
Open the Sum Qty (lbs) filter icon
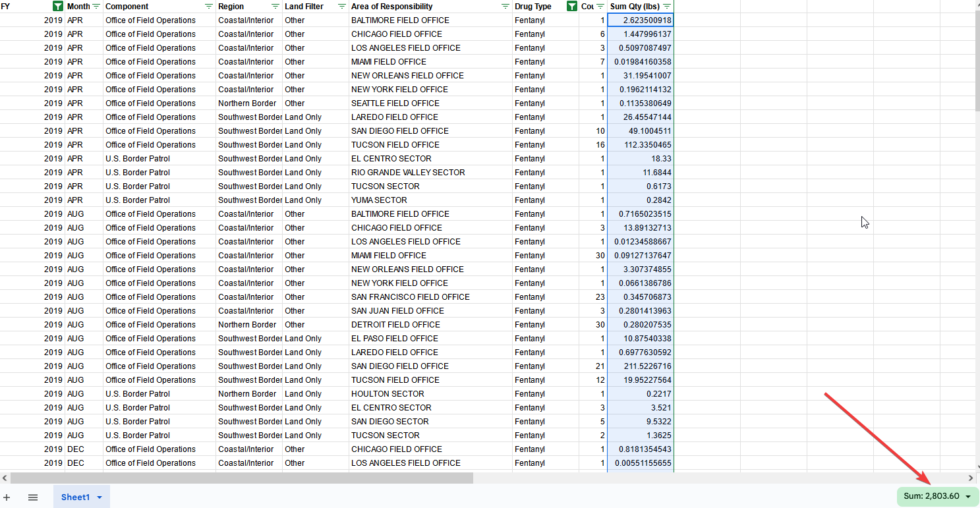coord(667,6)
